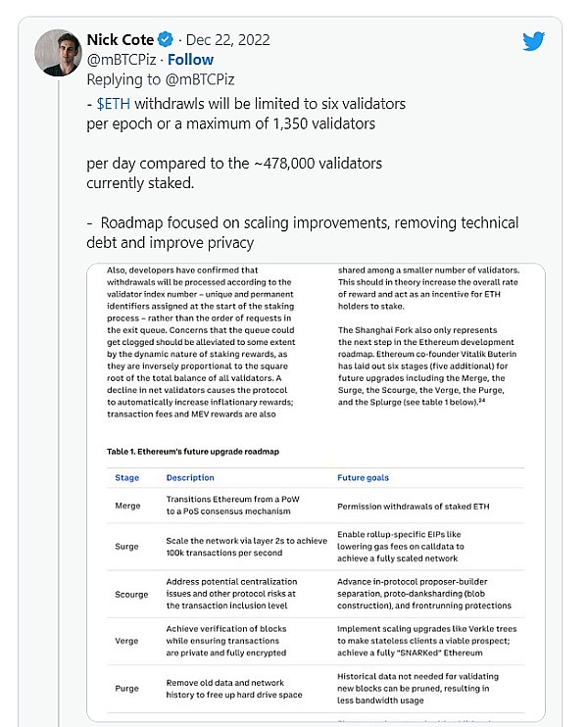
Task: Click the Follow link
Action: click(190, 60)
